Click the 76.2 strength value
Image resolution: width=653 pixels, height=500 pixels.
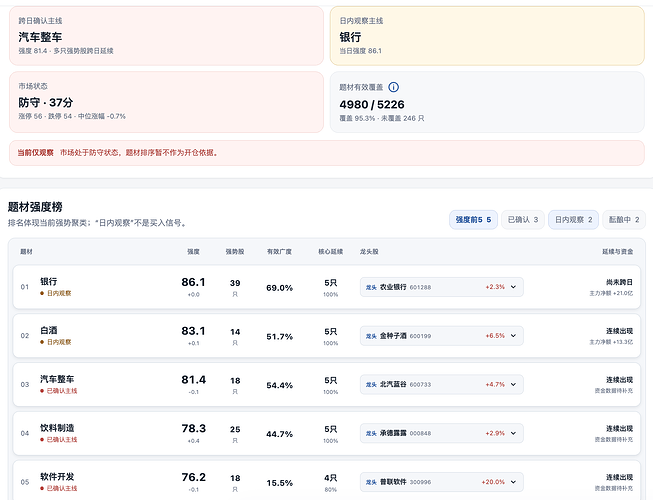tap(193, 477)
